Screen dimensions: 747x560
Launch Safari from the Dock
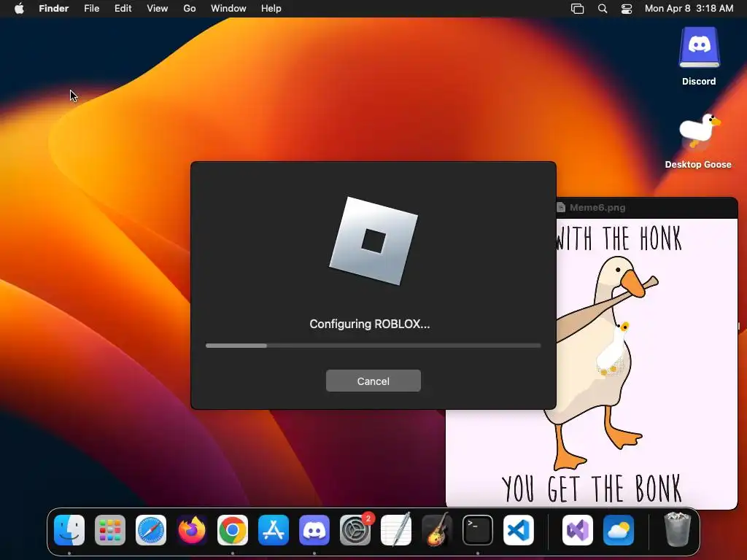(x=151, y=530)
